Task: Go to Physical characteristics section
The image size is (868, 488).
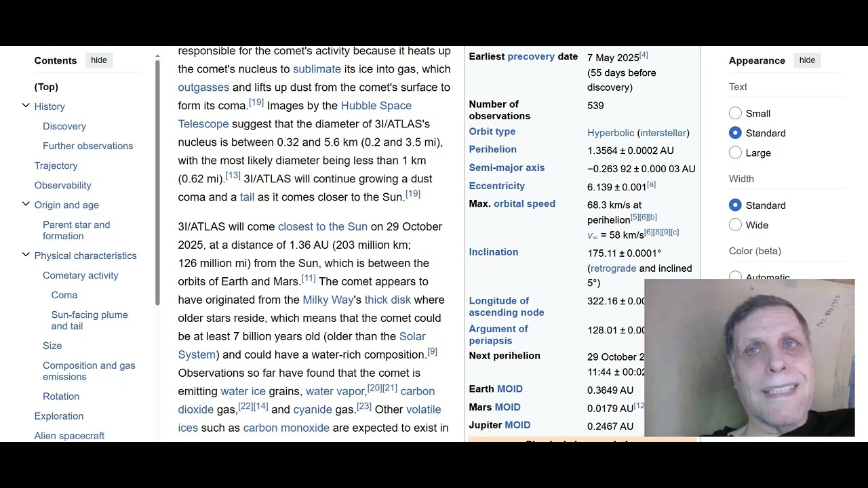Action: (85, 256)
